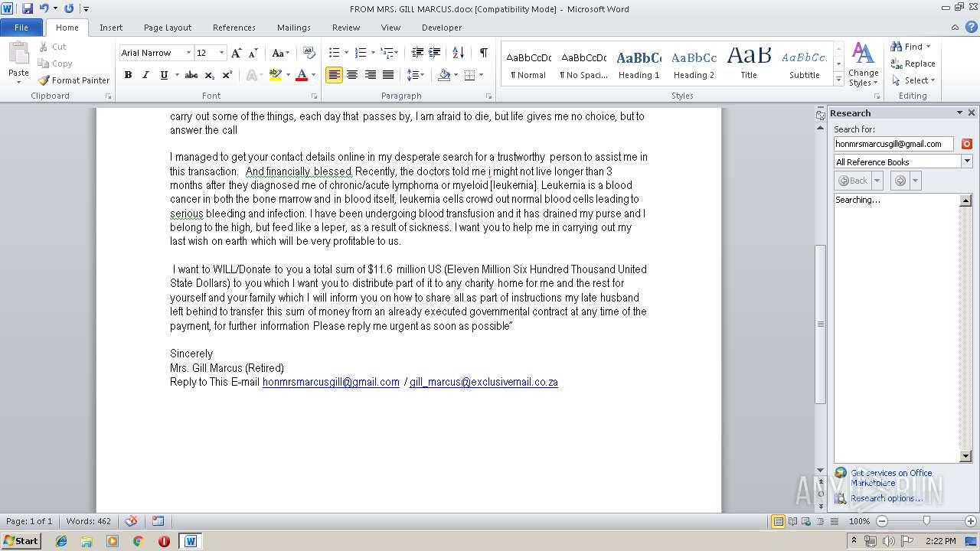Undo the last action
The width and height of the screenshot is (980, 551).
tap(44, 8)
